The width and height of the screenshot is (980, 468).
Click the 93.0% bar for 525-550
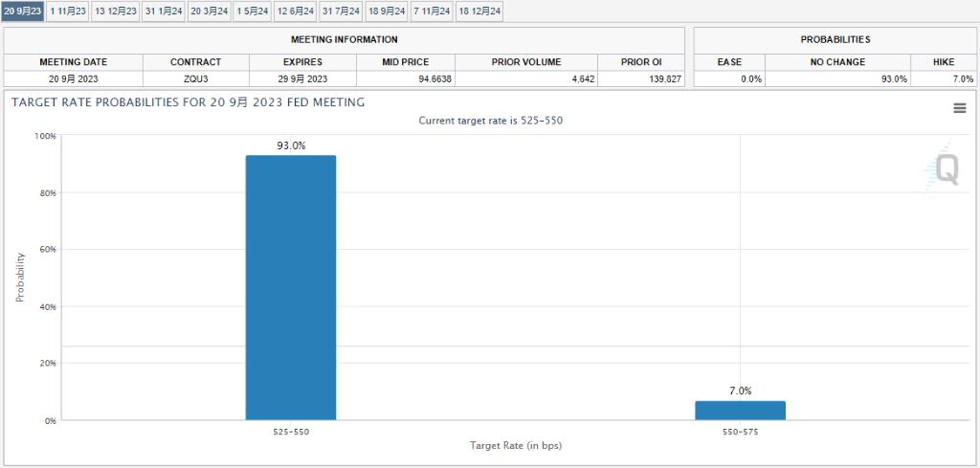(x=291, y=287)
